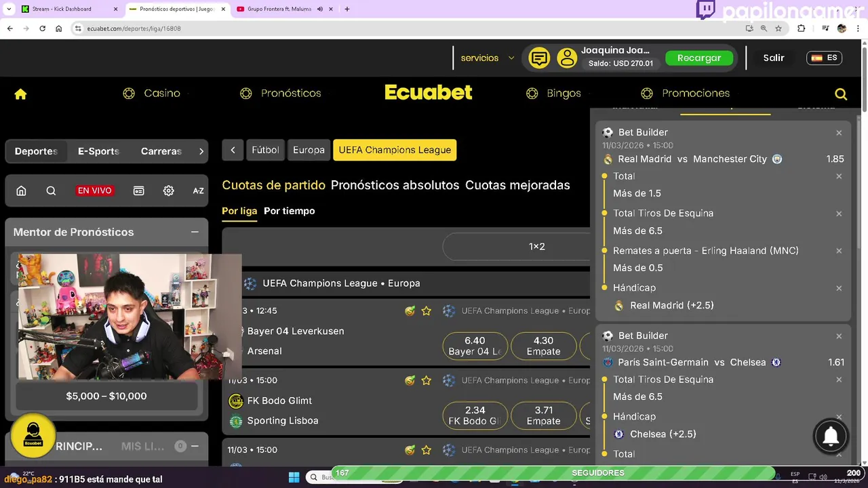Viewport: 868px width, 488px height.
Task: Switch to Cuotas mejoradas tab
Action: (x=517, y=185)
